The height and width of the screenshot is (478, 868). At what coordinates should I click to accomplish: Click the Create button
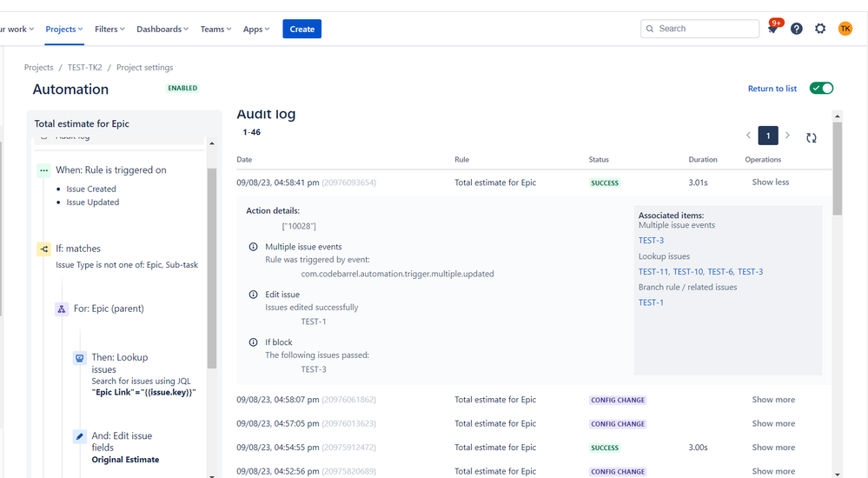[301, 29]
